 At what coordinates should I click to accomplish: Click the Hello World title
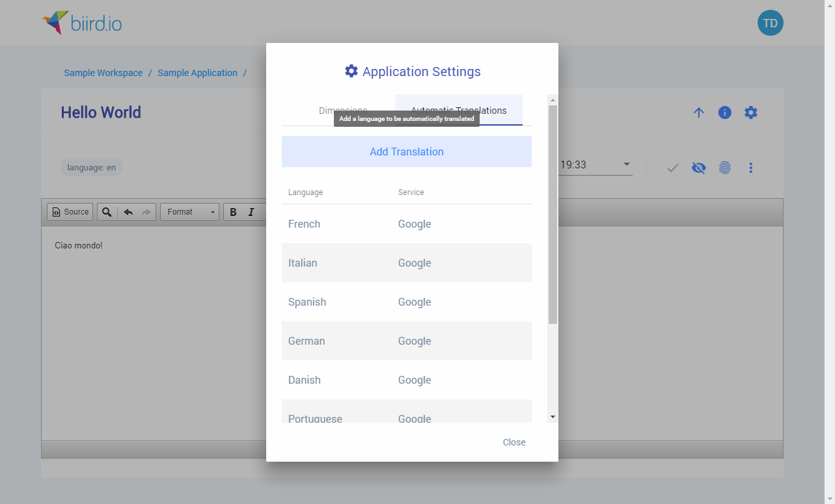pyautogui.click(x=101, y=113)
